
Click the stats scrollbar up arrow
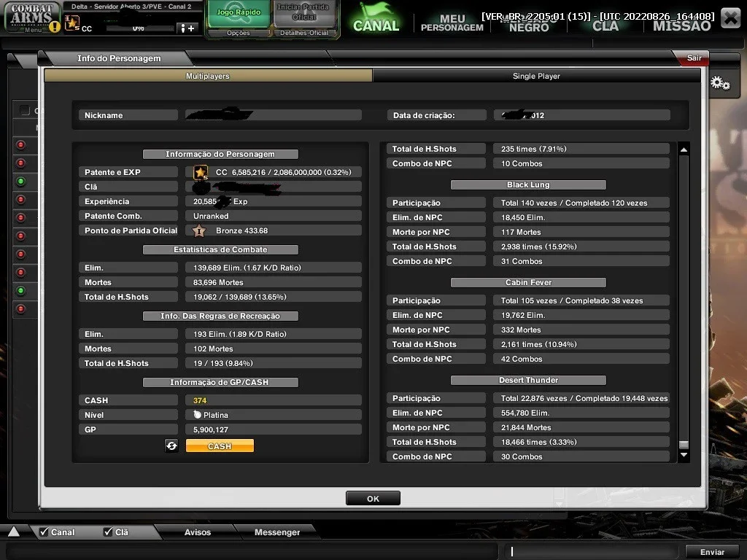point(684,149)
